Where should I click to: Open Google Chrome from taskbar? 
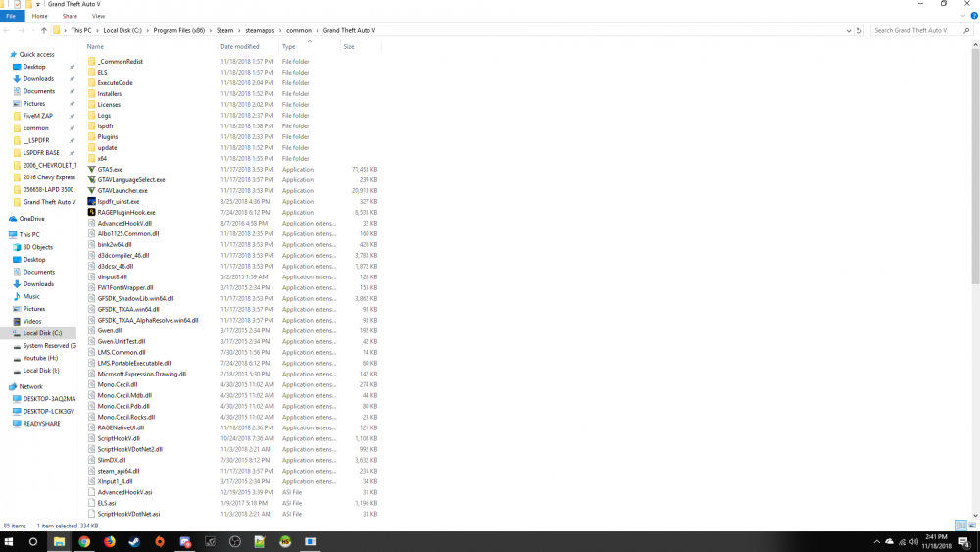[84, 542]
